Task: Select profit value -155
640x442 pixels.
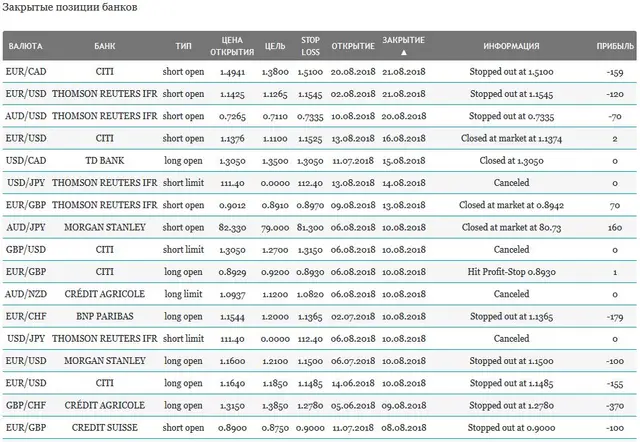Action: 615,383
